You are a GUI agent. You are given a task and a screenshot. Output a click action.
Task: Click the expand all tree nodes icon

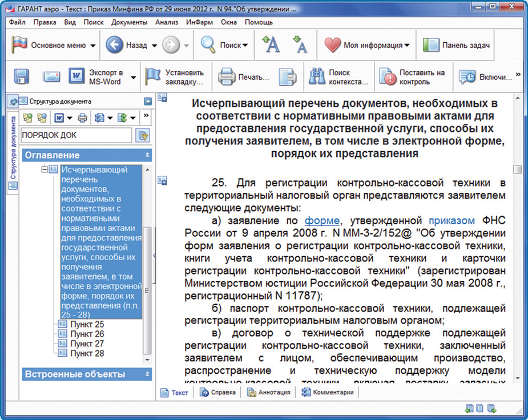tap(27, 118)
